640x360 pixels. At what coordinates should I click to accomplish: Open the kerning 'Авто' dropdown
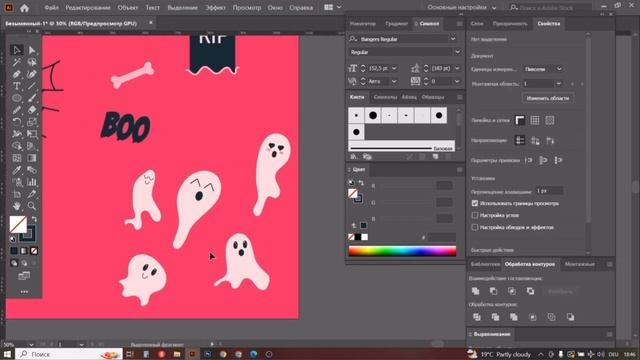coord(394,82)
